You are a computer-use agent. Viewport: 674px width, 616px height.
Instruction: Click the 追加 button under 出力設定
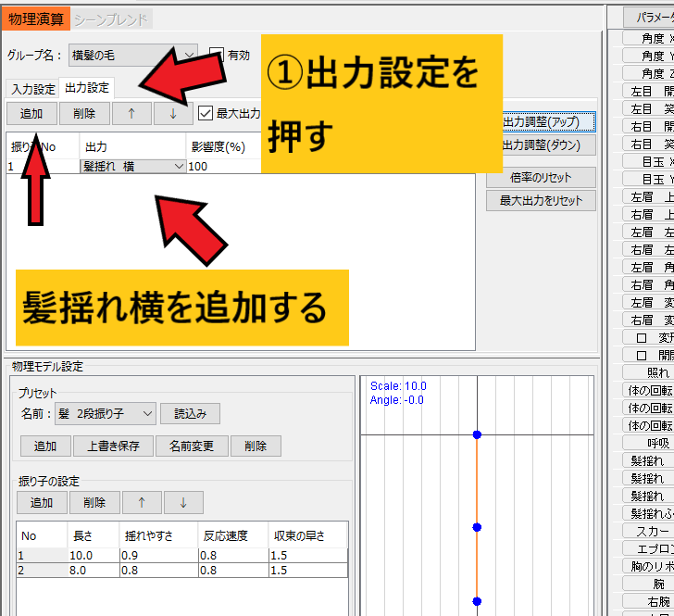click(31, 114)
